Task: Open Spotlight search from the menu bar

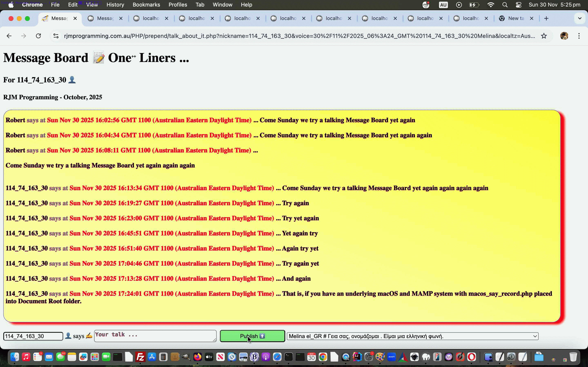Action: (505, 5)
